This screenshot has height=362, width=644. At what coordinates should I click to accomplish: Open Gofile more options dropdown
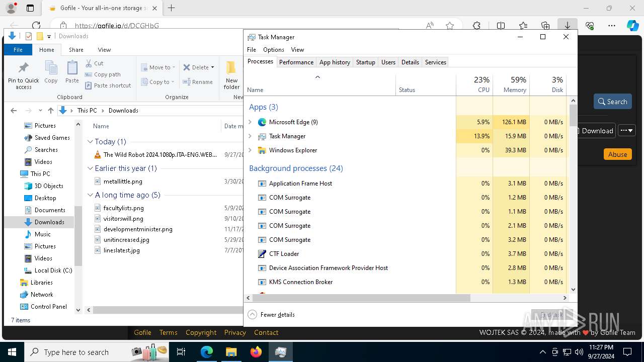[x=626, y=131]
